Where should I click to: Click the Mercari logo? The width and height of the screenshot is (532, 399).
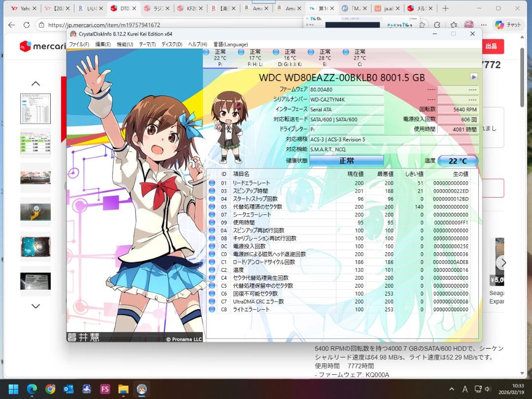[x=39, y=46]
